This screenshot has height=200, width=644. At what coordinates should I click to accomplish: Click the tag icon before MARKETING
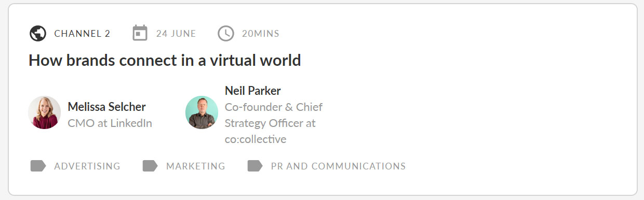(150, 166)
